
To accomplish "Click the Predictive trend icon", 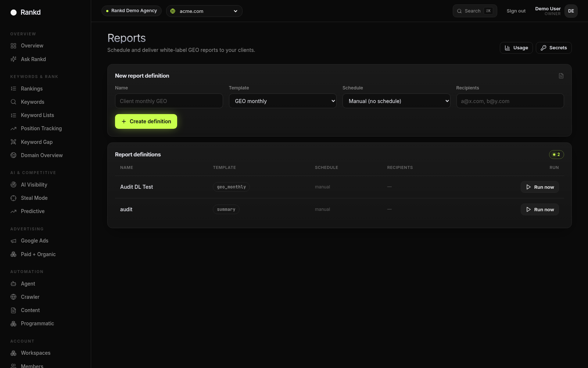I will click(x=14, y=211).
